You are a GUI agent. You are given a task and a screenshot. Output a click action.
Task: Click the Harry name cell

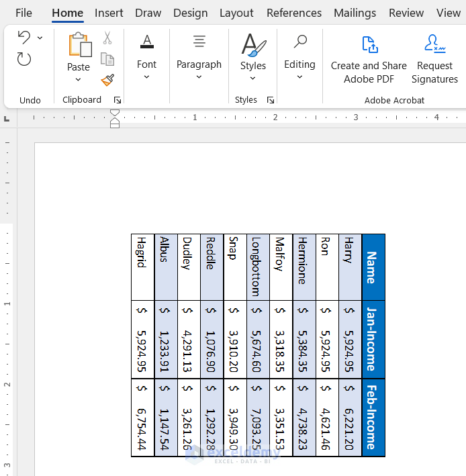pos(351,267)
